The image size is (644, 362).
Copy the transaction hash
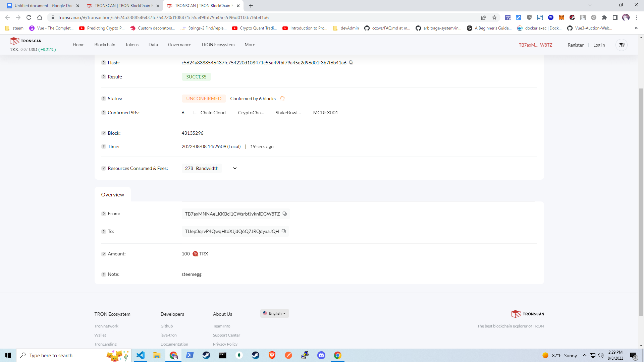(x=351, y=62)
